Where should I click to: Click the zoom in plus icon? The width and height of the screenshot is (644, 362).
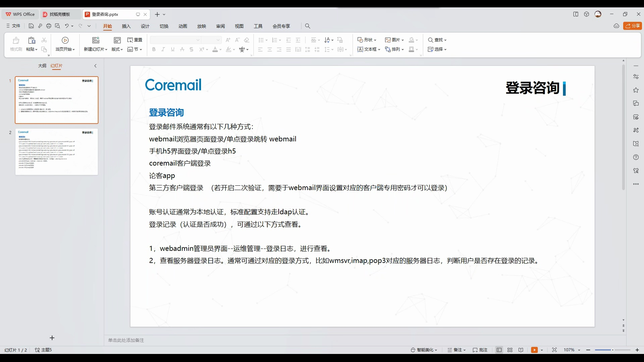[x=637, y=350]
